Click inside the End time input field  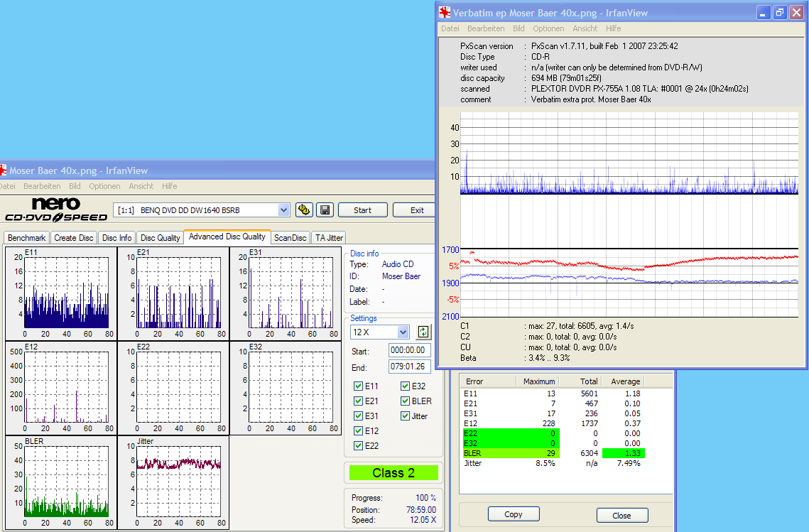coord(410,367)
